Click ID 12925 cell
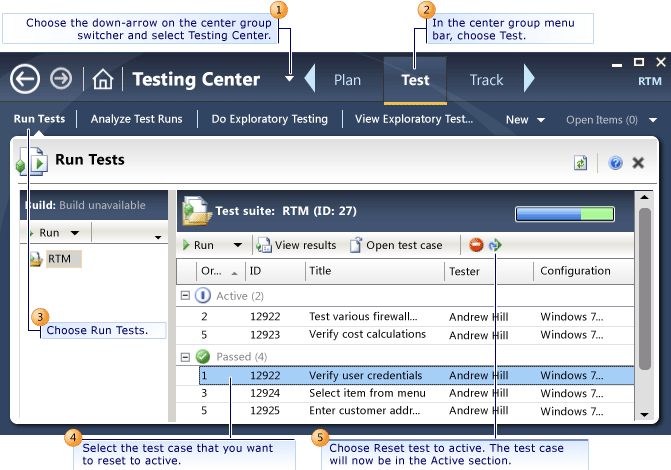Screen dimensions: 671x470 [265, 411]
